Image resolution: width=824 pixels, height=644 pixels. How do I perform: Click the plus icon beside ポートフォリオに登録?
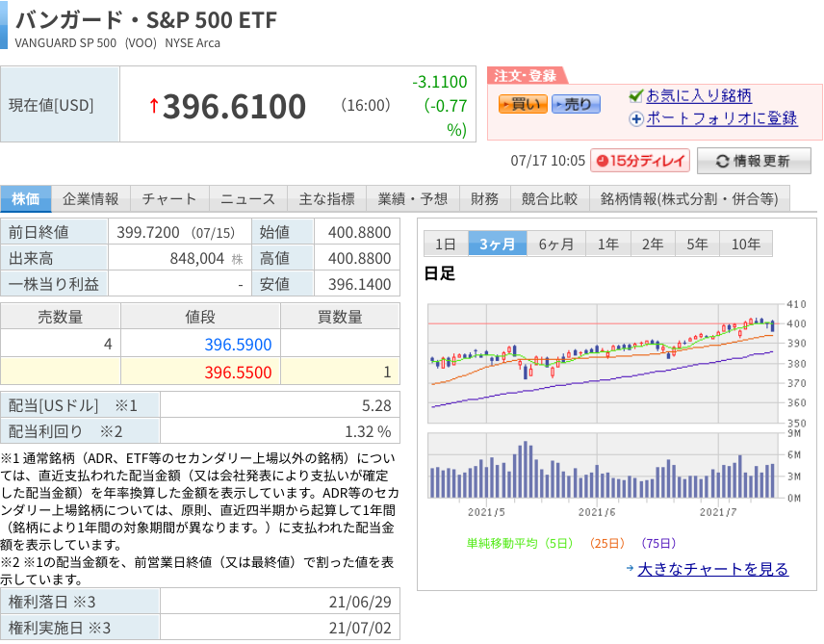point(636,118)
